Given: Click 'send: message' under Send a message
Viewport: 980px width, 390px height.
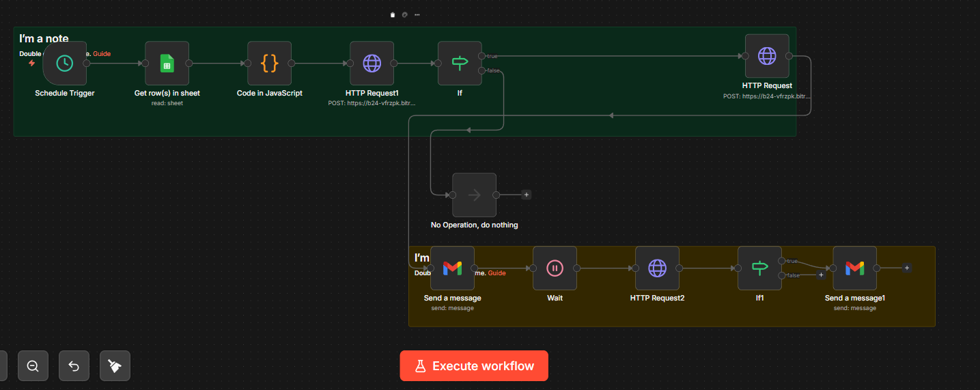Looking at the screenshot, I should pos(452,308).
